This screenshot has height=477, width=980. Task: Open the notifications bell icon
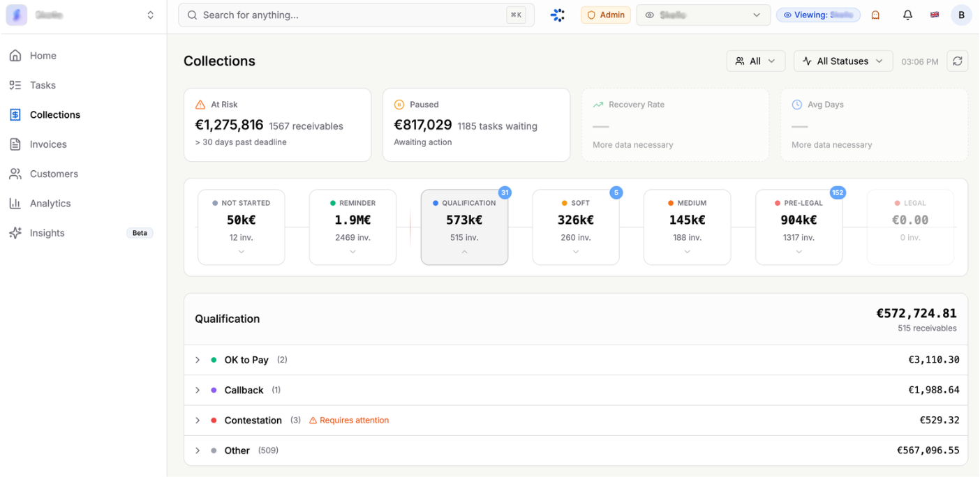tap(907, 15)
